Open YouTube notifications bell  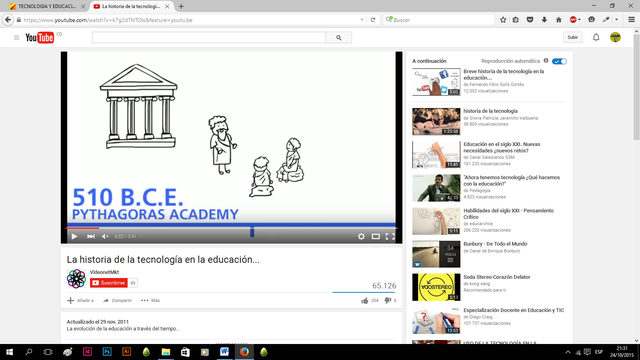coord(596,37)
